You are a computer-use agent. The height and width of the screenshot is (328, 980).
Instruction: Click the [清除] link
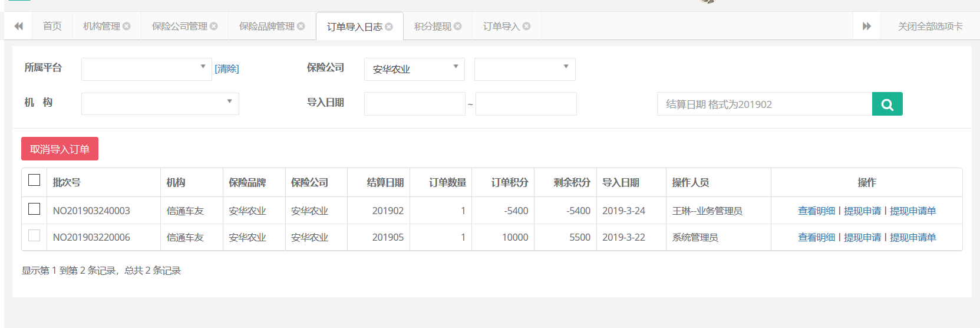(227, 69)
